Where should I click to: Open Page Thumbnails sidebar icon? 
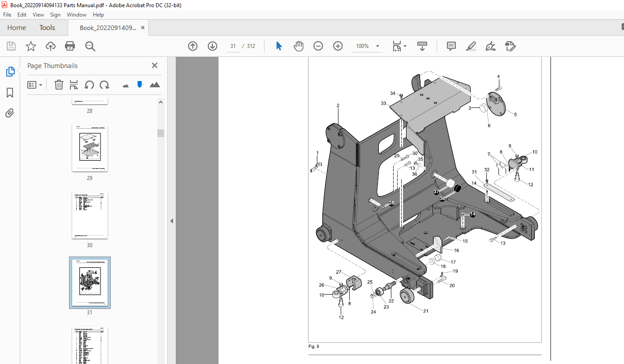click(x=10, y=72)
